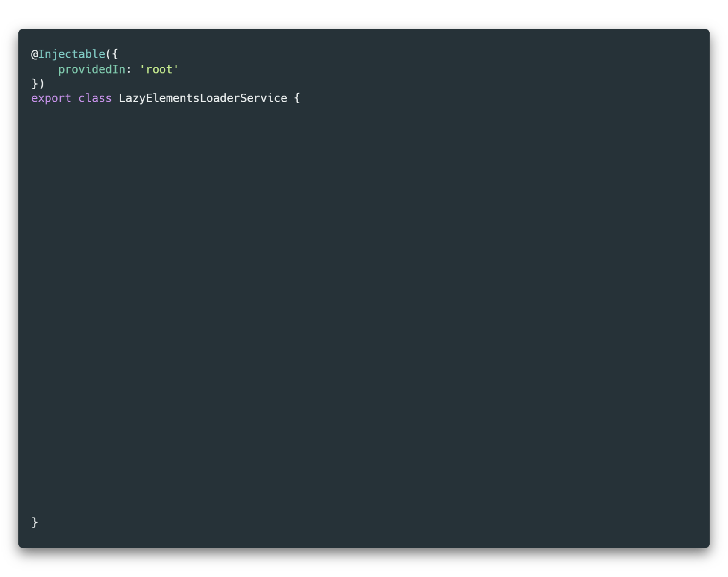The height and width of the screenshot is (577, 728).
Task: Select the export keyword
Action: click(51, 99)
